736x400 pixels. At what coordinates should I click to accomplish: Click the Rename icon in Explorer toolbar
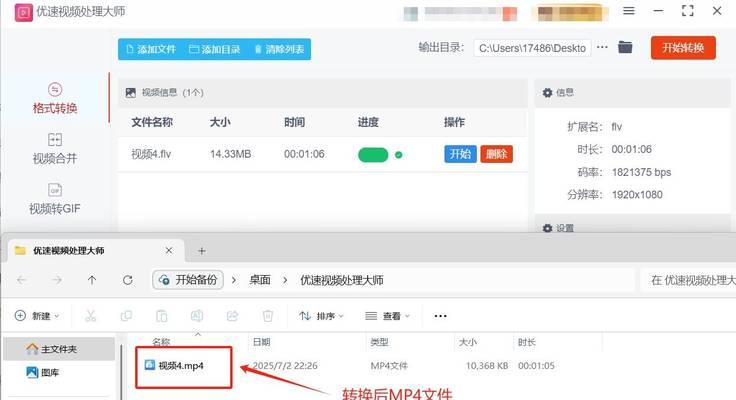coord(197,316)
